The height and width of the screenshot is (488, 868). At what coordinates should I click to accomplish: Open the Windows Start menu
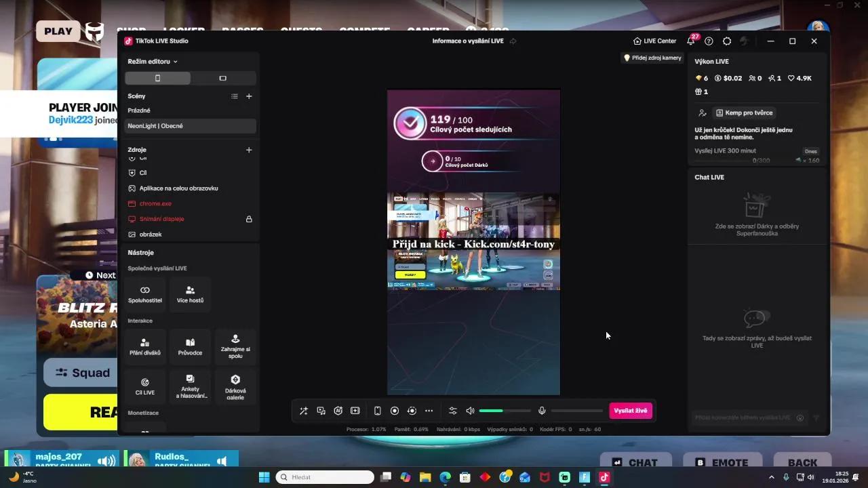click(264, 477)
